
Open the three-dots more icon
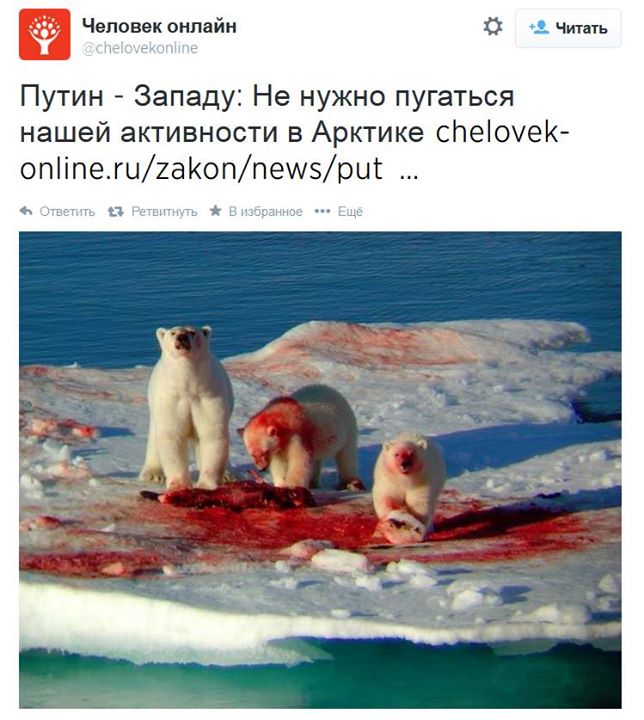pyautogui.click(x=322, y=211)
